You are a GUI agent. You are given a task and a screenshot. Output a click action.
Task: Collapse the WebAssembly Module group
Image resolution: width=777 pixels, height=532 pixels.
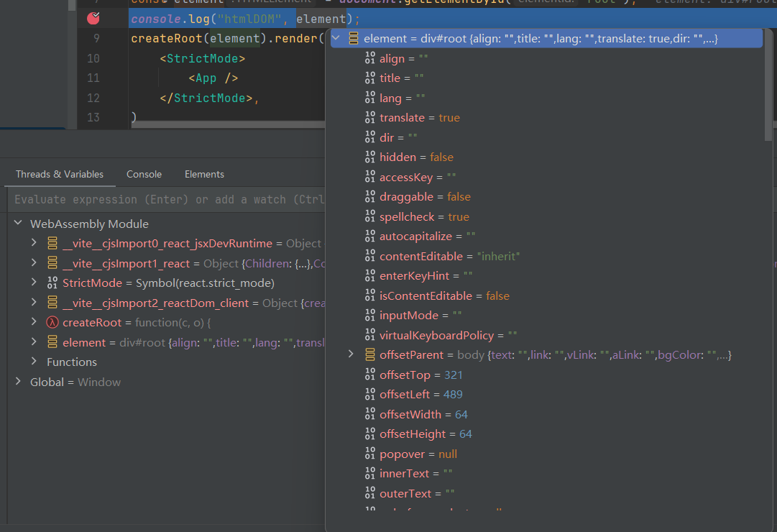click(19, 223)
